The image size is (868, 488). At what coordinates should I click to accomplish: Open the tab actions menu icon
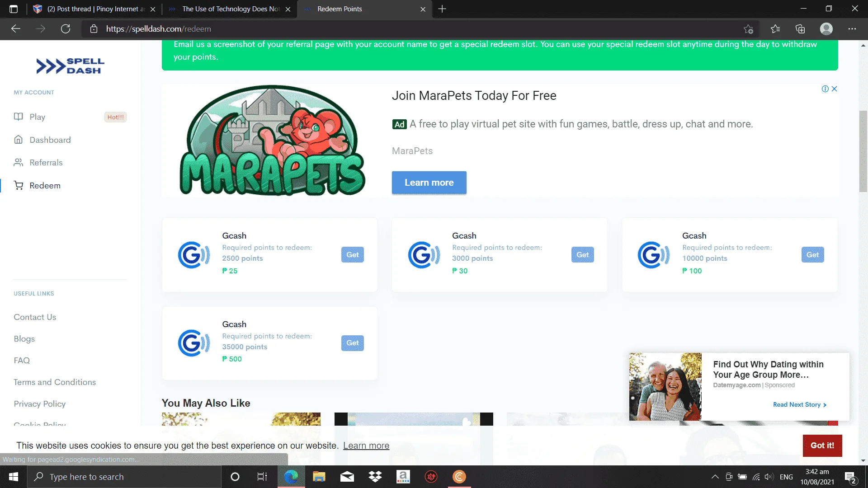click(x=14, y=9)
